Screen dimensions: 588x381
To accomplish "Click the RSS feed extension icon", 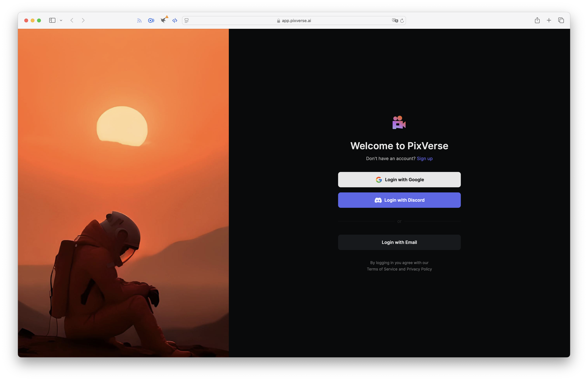I will click(x=139, y=20).
